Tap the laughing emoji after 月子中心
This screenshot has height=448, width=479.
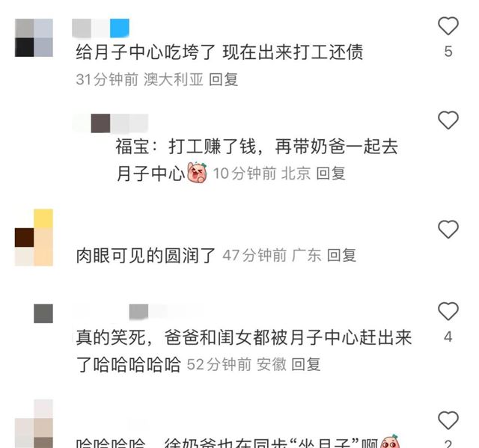pos(197,173)
